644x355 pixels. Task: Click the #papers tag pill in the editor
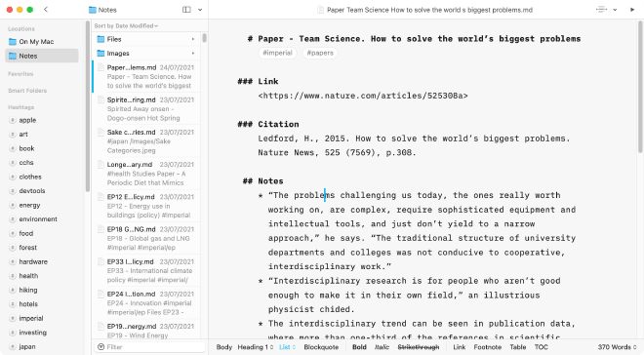point(320,53)
